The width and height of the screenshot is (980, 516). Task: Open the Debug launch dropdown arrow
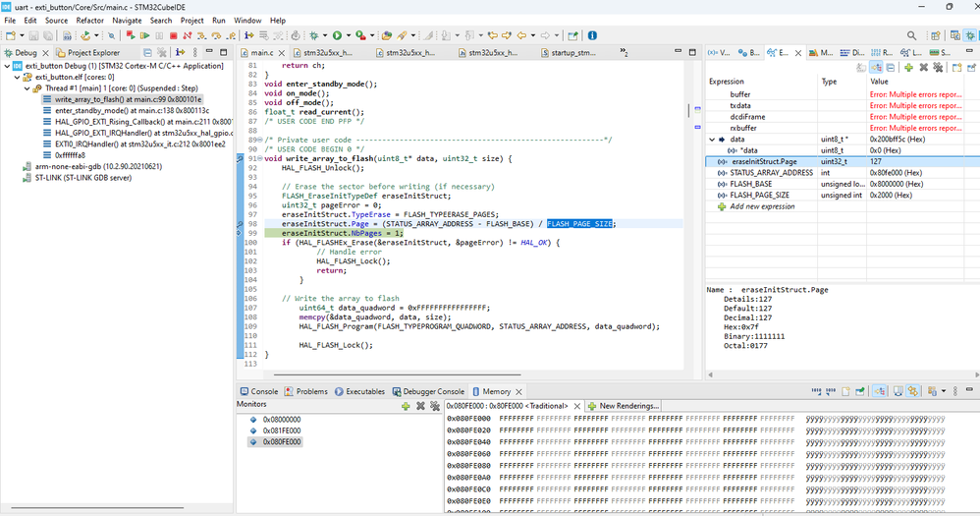(325, 35)
